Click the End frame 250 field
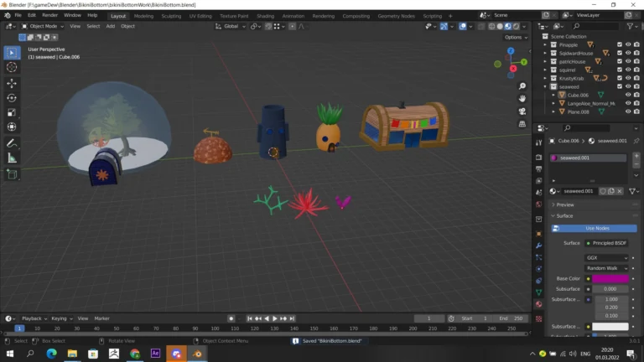Screen dimensions: 644x362 [511, 318]
